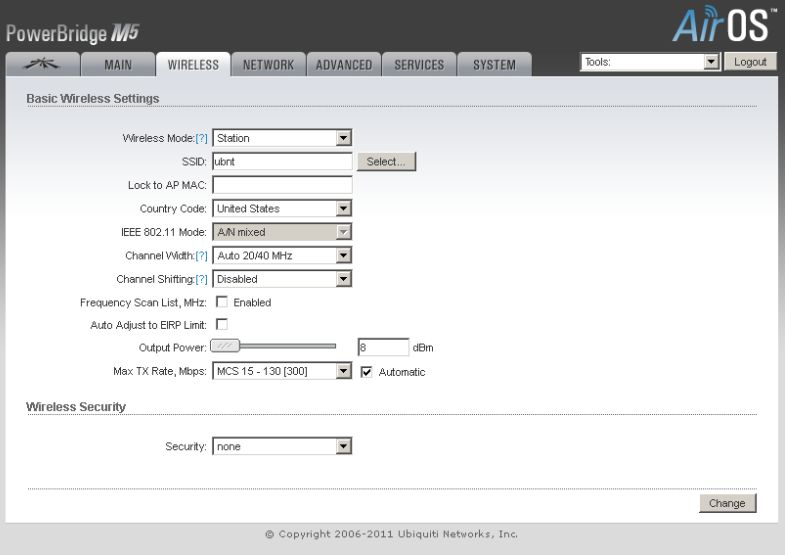Go to the ADVANCED tab

pos(344,65)
